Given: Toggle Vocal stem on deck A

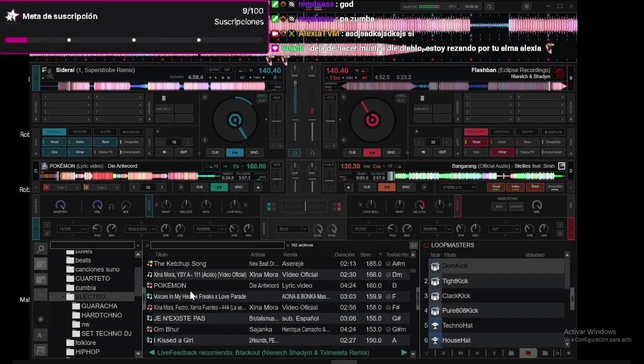Looking at the screenshot, I should 54,142.
